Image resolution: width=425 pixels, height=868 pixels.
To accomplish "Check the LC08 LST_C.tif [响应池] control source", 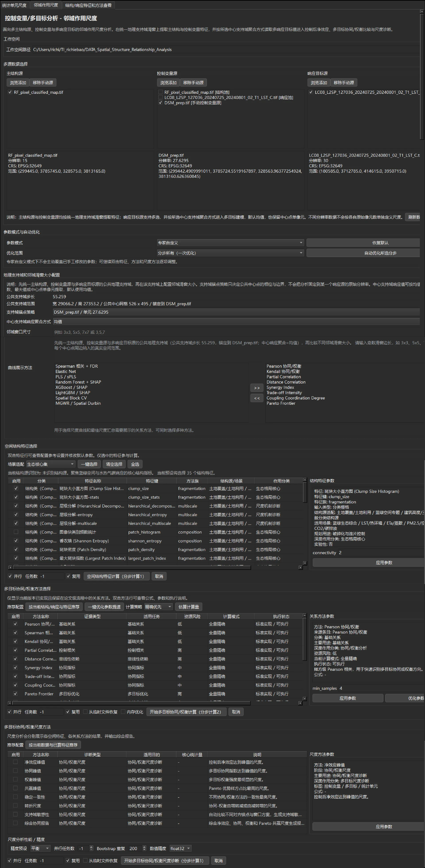I will [x=160, y=97].
